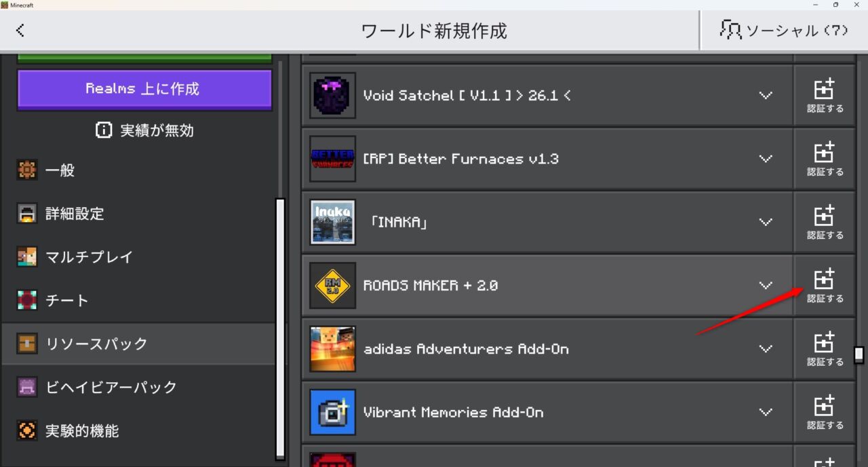Click the ワールド新規作成 title text
Screen dimensions: 868x467
(434, 31)
